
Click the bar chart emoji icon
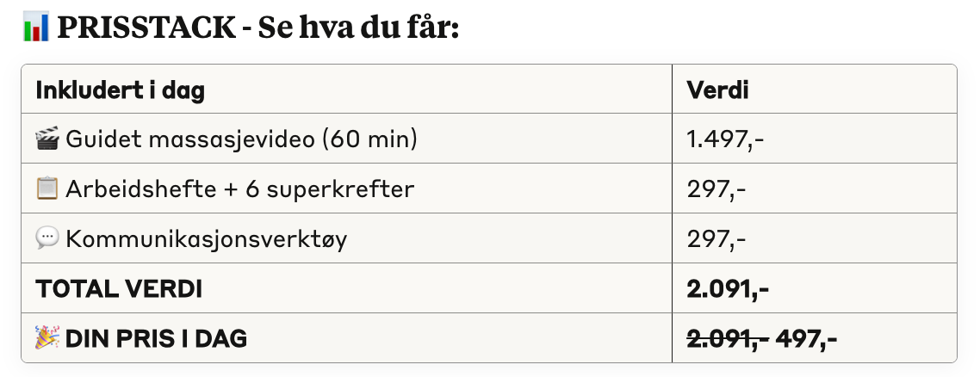tap(35, 28)
